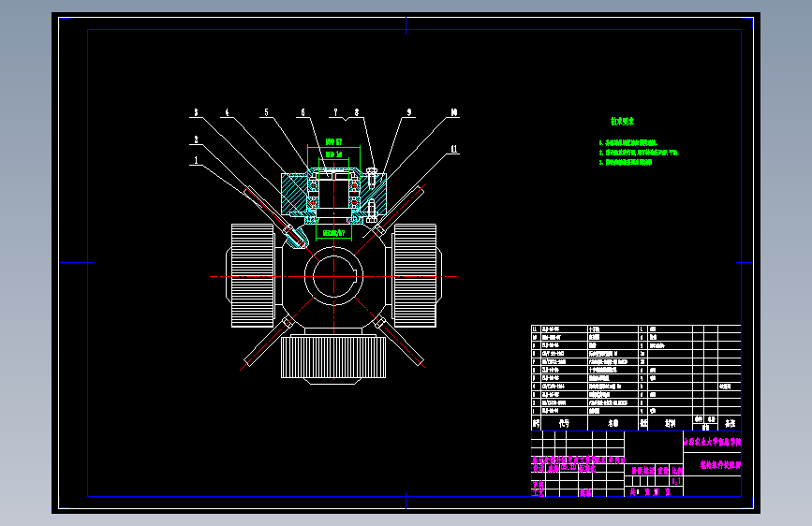
Task: Select part balloon number 9
Action: coord(409,112)
